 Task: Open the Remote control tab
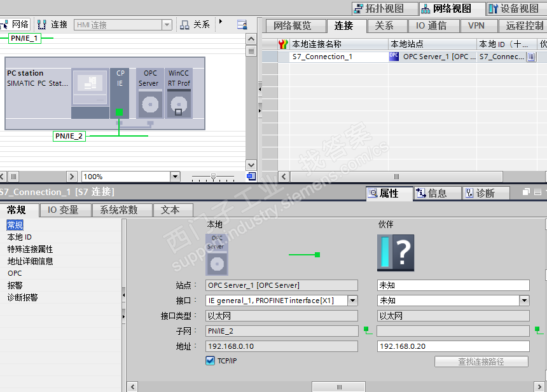pyautogui.click(x=524, y=26)
